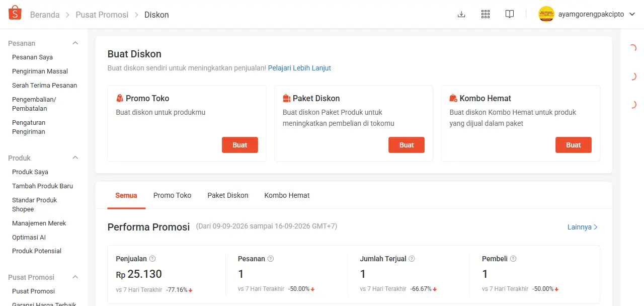Viewport: 644px width, 306px height.
Task: Click the Rp 25.130 sales value
Action: coord(139,274)
